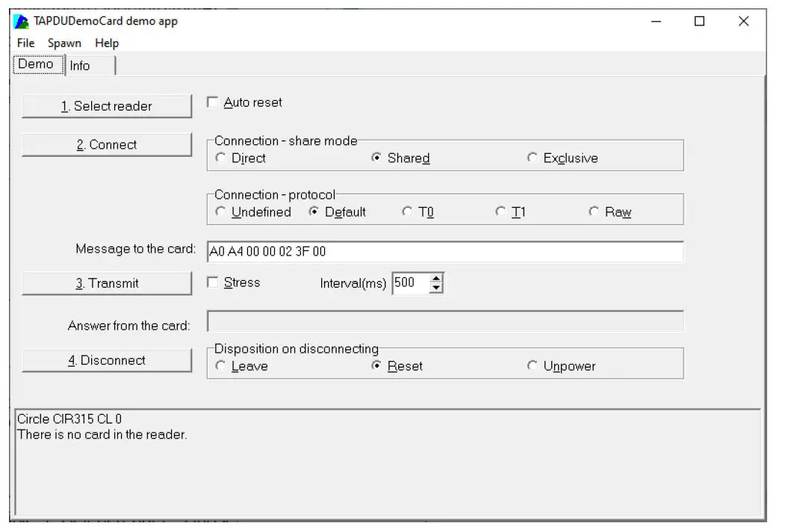Viewport: 800px width, 532px height.
Task: Increase the Interval(ms) value with up arrow
Action: point(437,279)
